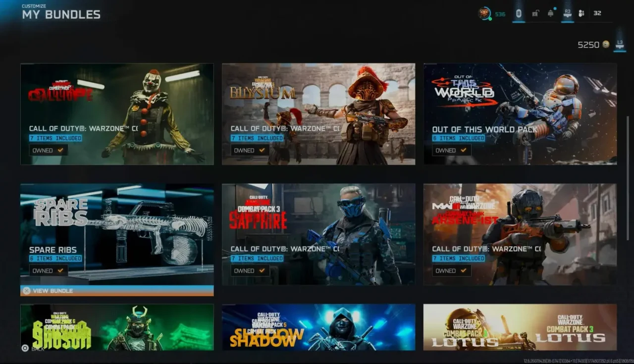The height and width of the screenshot is (364, 634).
Task: Click the Owned badge on Elysium card
Action: 250,150
